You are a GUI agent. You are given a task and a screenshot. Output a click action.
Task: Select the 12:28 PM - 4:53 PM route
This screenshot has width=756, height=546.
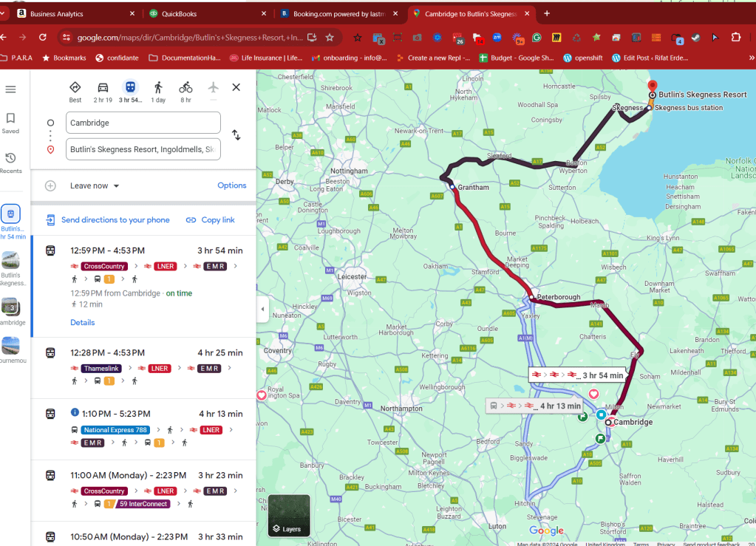point(143,368)
